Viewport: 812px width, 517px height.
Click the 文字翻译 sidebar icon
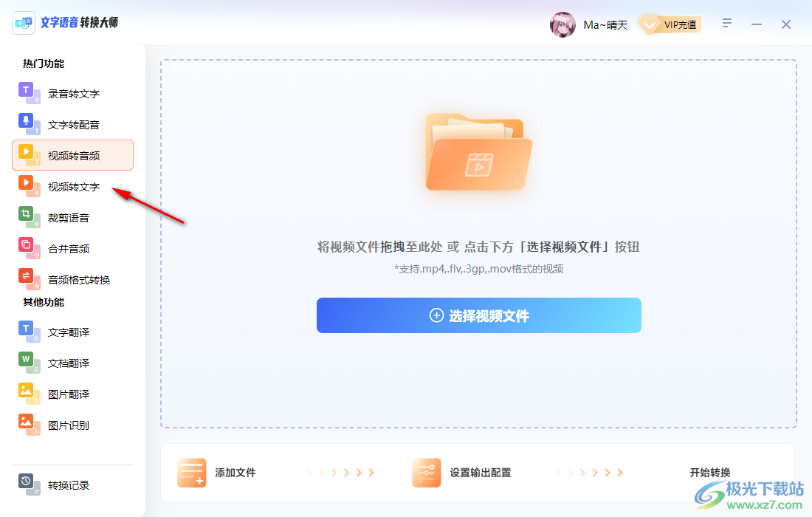[24, 332]
